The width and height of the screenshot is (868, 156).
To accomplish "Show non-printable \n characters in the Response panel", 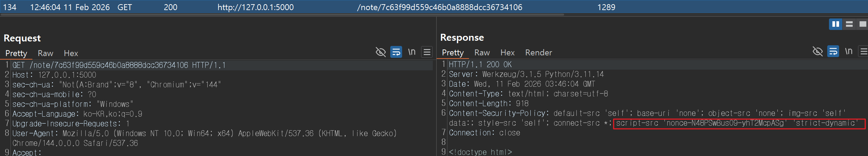I will (x=848, y=51).
